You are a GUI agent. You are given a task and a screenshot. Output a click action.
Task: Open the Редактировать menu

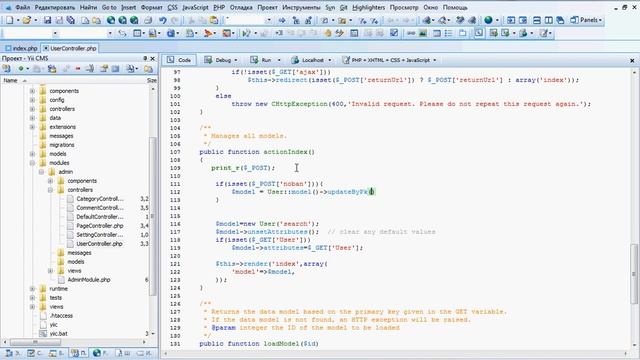point(55,7)
